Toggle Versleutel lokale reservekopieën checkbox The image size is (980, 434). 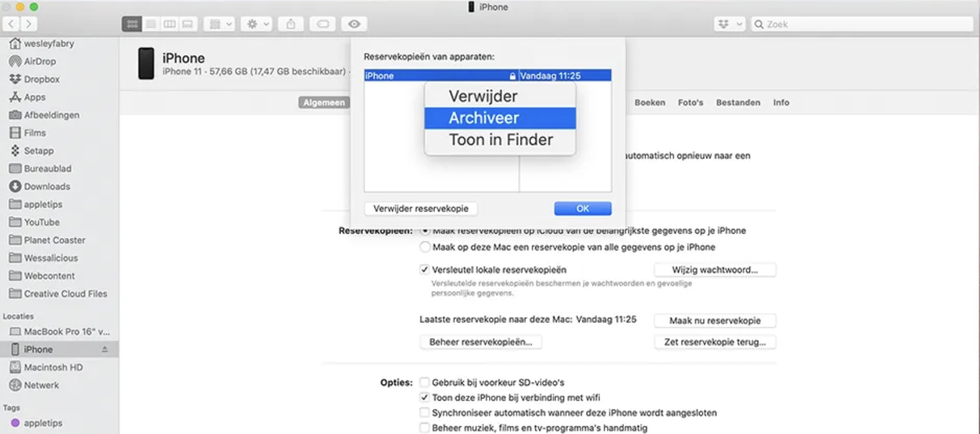click(424, 269)
